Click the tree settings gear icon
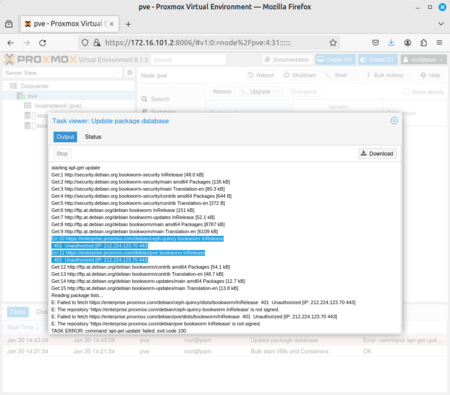This screenshot has height=395, width=450. [x=130, y=72]
